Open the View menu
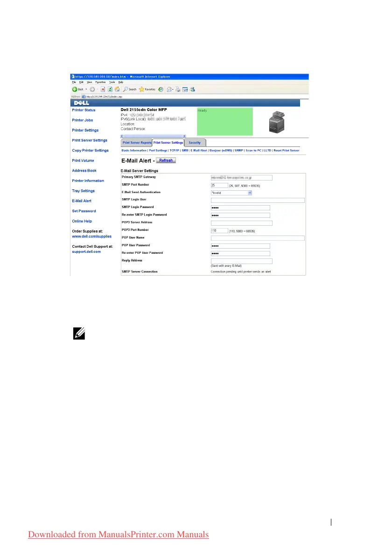Image resolution: width=392 pixels, height=556 pixels. (x=90, y=82)
